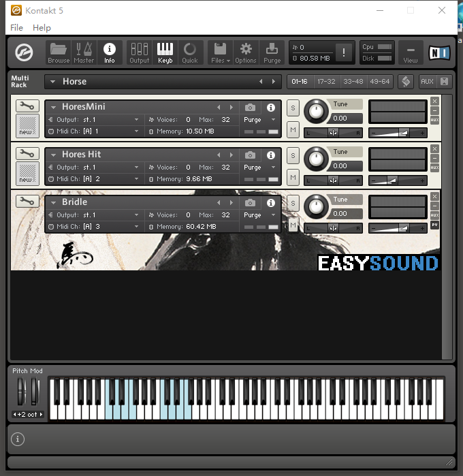Solo the Hores Hit instrument
This screenshot has height=476, width=463.
pos(293,156)
